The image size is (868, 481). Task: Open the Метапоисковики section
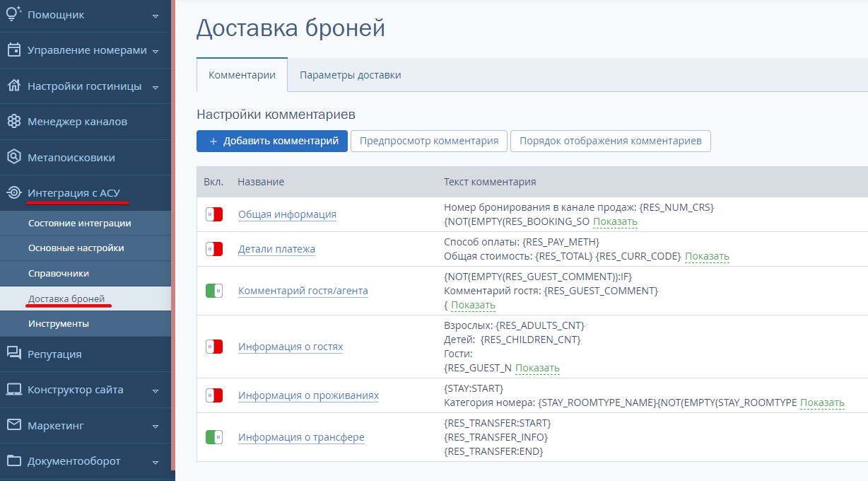pos(86,157)
